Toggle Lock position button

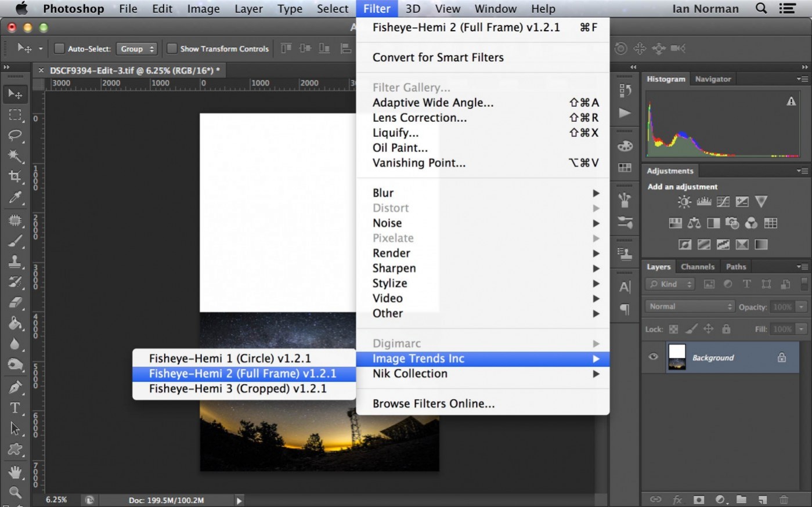(x=708, y=329)
